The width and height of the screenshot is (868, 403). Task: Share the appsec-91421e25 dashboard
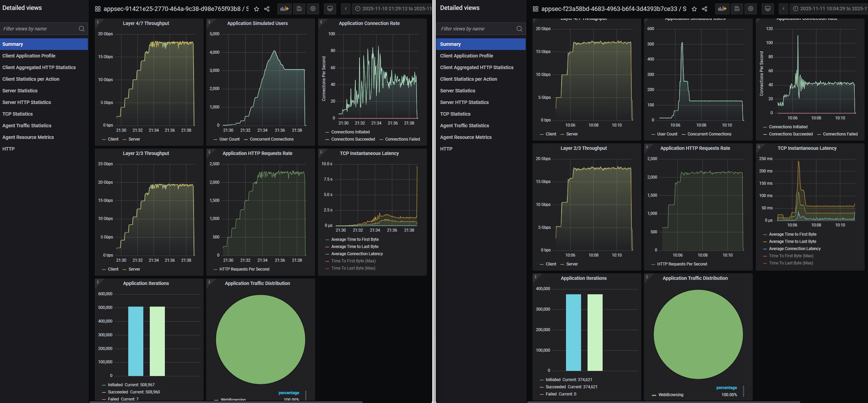click(267, 9)
